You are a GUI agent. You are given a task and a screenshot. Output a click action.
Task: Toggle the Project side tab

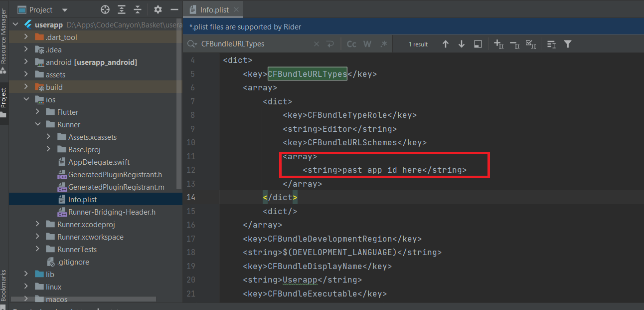4,102
